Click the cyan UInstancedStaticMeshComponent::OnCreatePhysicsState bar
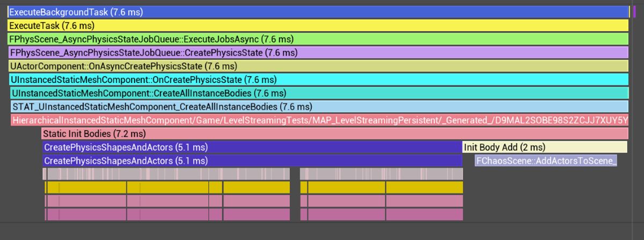Viewport: 644px width, 240px height. pos(318,80)
